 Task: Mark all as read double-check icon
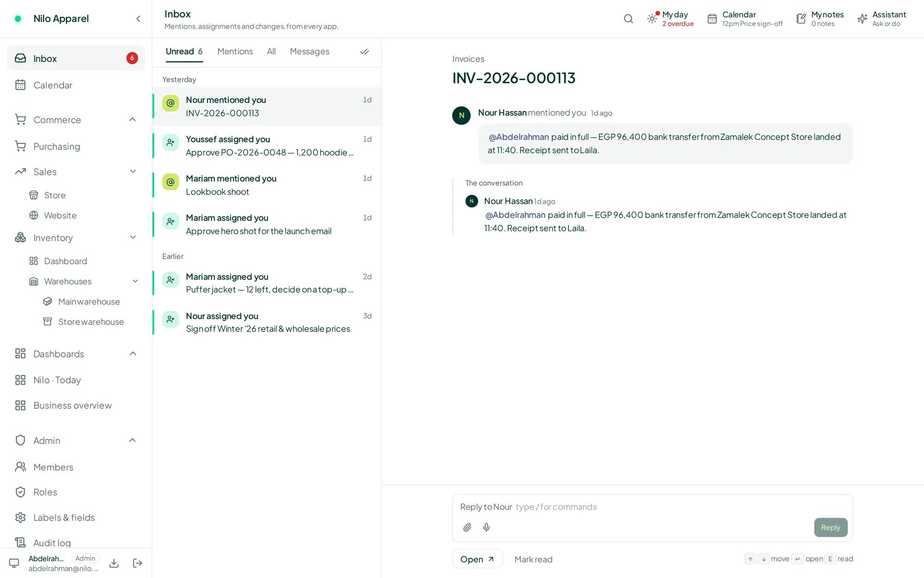click(365, 52)
